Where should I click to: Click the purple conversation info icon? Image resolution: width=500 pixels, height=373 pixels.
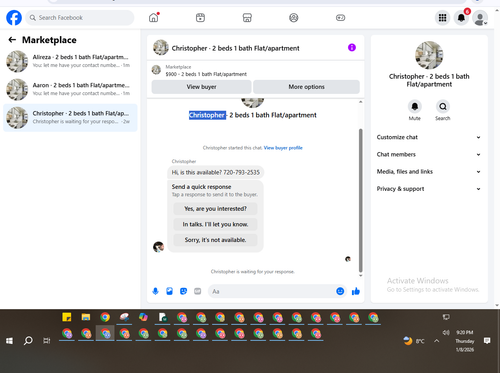pyautogui.click(x=352, y=48)
